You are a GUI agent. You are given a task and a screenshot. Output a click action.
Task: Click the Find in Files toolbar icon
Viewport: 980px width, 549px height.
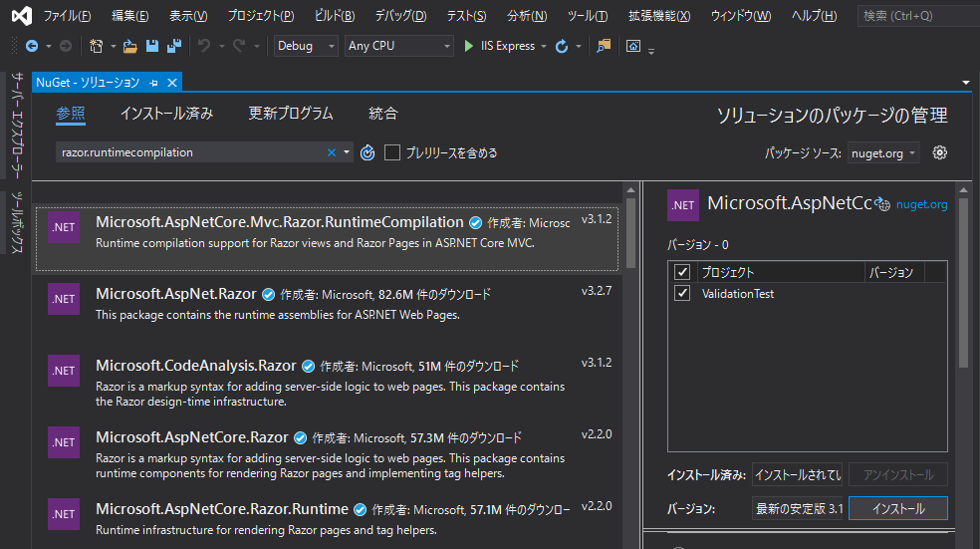pyautogui.click(x=604, y=46)
